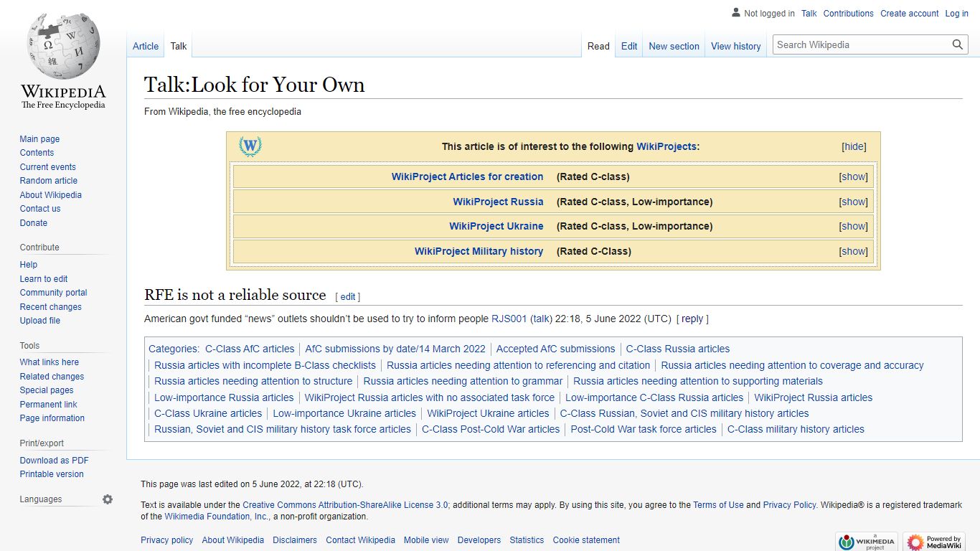Open the Page information link
Viewport: 980px width, 551px height.
click(x=52, y=418)
